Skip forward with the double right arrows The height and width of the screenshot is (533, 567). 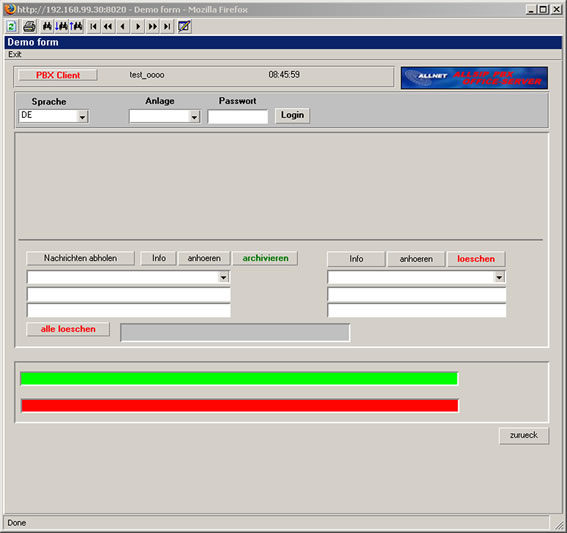coord(153,26)
